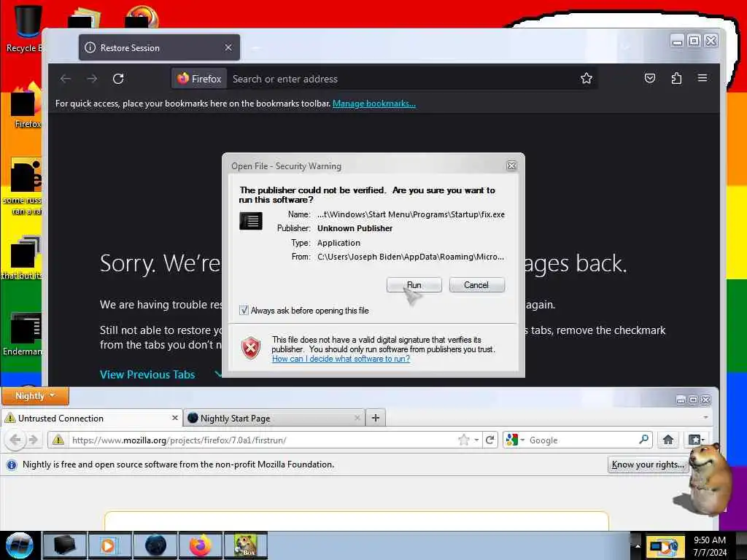The width and height of the screenshot is (747, 560).
Task: Close the Open File Security Warning dialog
Action: pos(511,166)
